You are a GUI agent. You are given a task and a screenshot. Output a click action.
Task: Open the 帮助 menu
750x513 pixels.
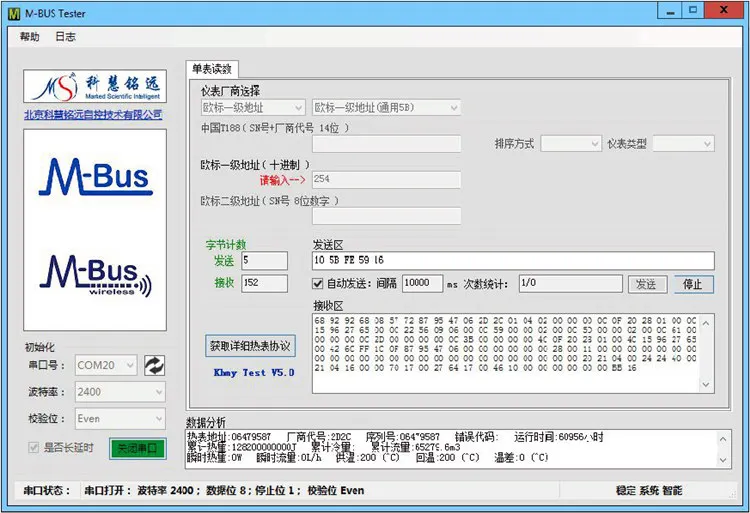[x=30, y=37]
